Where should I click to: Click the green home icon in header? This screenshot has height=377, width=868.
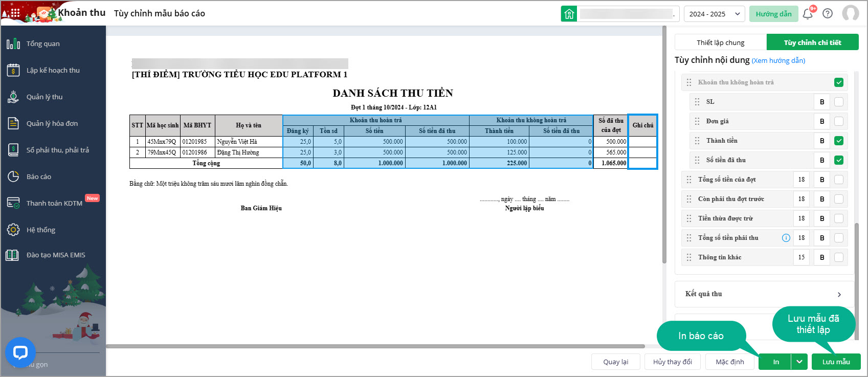[569, 14]
